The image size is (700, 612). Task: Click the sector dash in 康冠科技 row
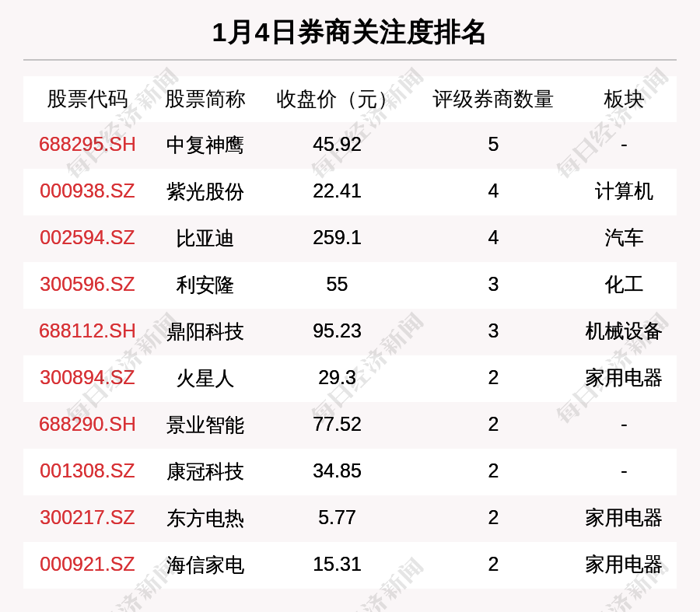pyautogui.click(x=624, y=471)
